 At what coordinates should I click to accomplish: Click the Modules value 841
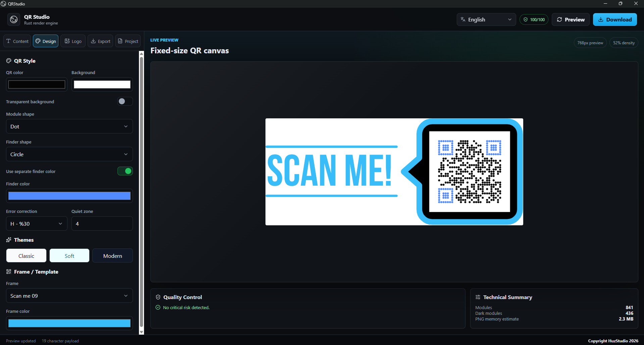629,307
